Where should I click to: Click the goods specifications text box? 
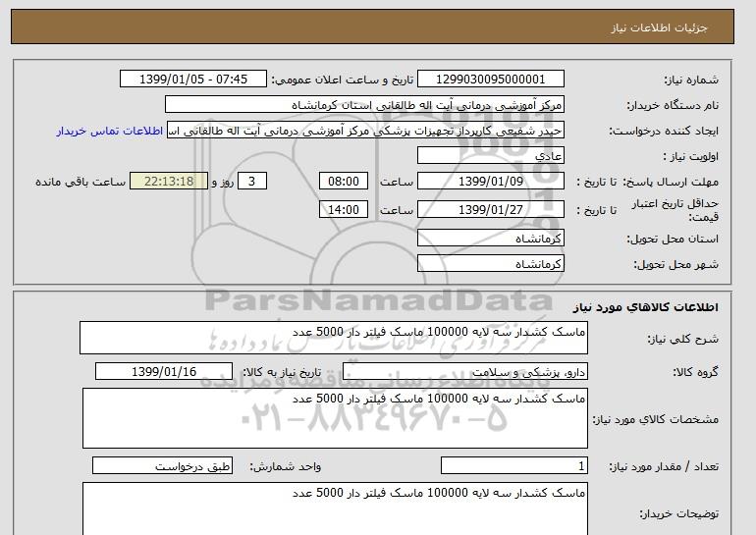pyautogui.click(x=335, y=418)
